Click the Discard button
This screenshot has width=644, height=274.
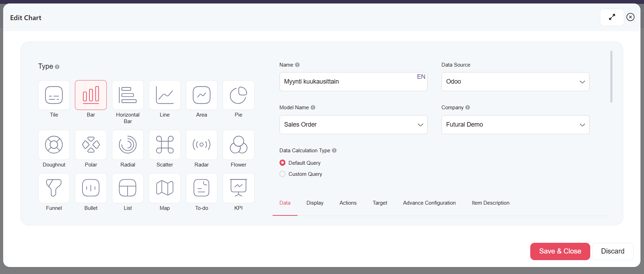pos(612,251)
